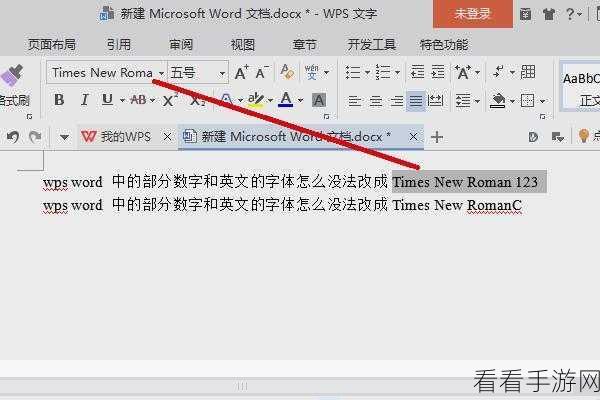Screen dimensions: 600x400
Task: Open underline style dropdown arrow
Action: [x=122, y=101]
